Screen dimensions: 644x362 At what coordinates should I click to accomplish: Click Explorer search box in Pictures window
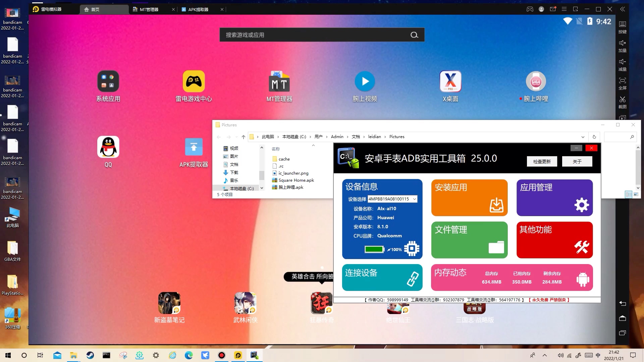(620, 137)
